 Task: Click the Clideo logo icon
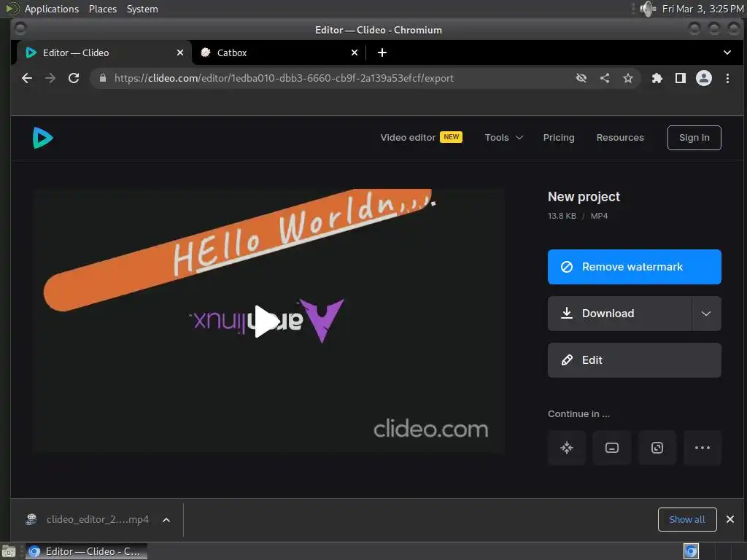42,138
